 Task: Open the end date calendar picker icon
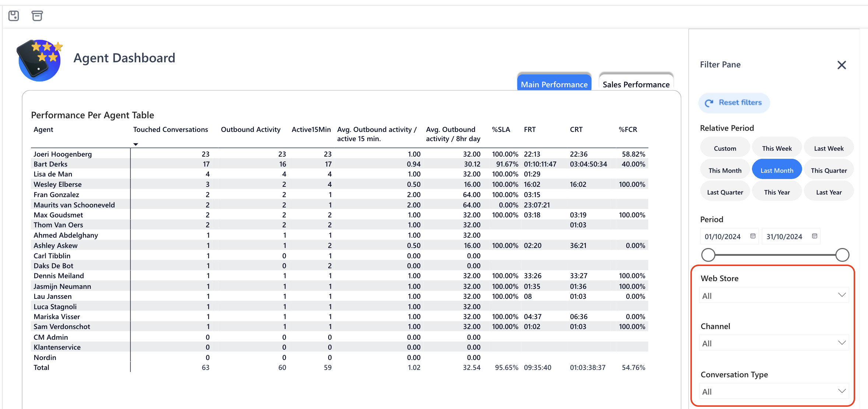pos(815,236)
